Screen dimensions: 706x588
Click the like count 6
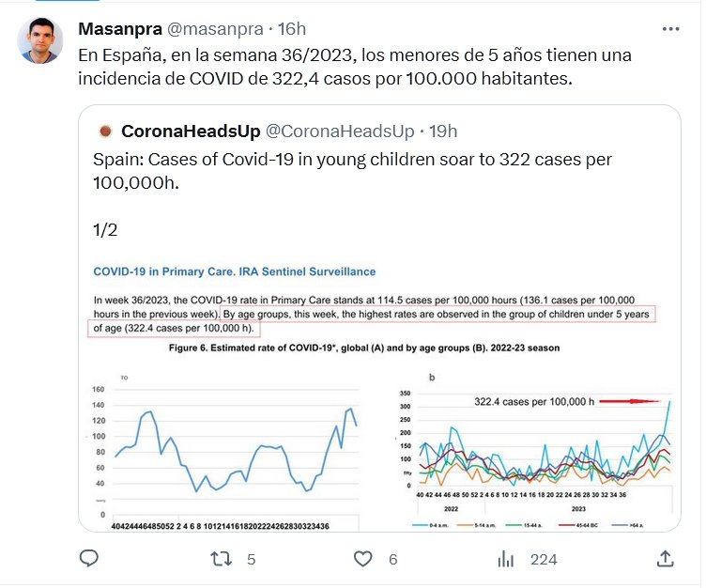(x=392, y=560)
